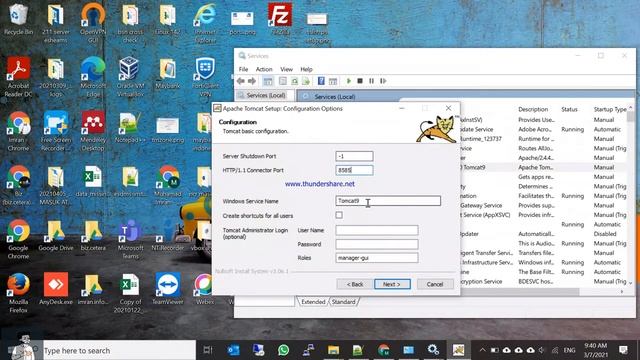Sort by the Status column header
Screen dimensions: 640x360
[x=569, y=109]
